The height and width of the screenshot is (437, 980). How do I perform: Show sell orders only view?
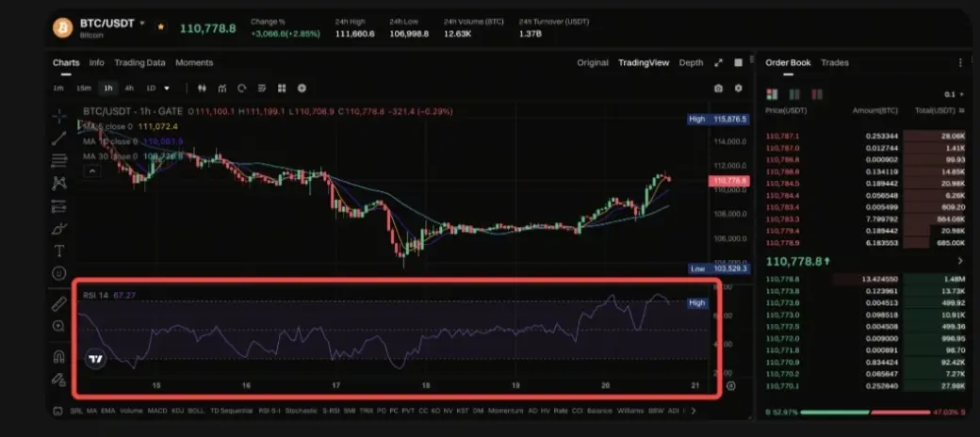click(x=816, y=94)
